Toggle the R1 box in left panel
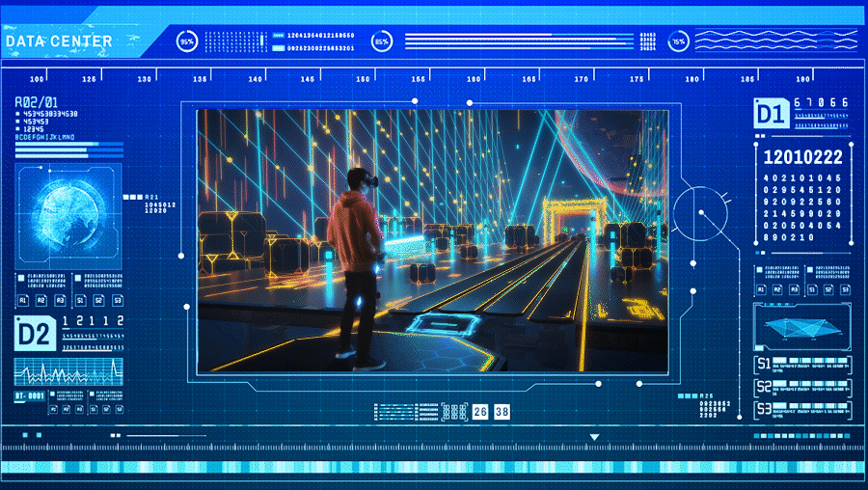 click(x=23, y=301)
